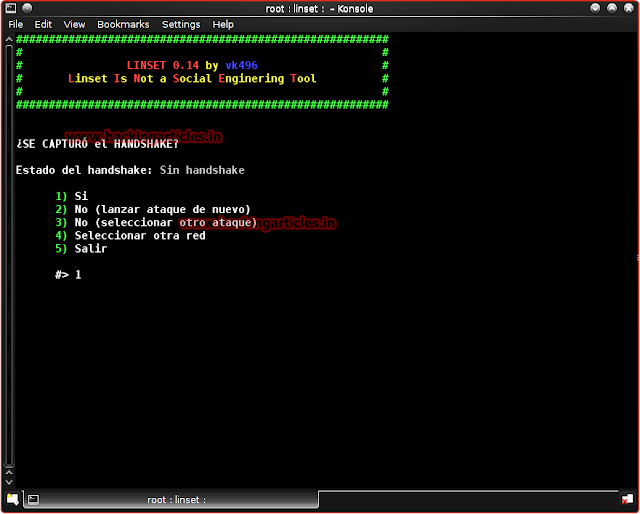Screen dimensions: 640x514
Task: Click the round pin button in title bar
Action: (x=27, y=8)
